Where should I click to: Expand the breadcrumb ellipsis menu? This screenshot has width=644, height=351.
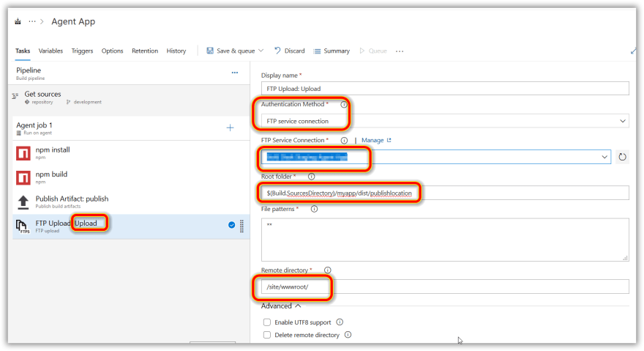32,21
